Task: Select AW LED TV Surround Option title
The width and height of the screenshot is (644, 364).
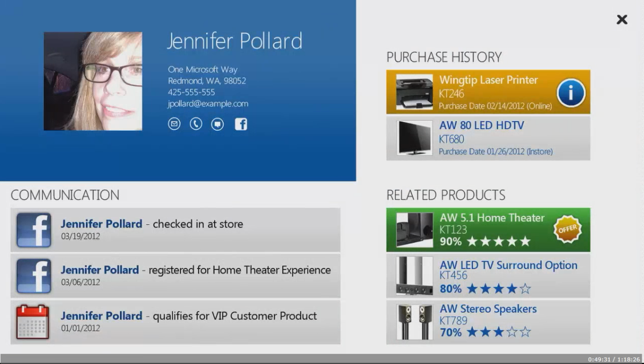Action: point(508,265)
